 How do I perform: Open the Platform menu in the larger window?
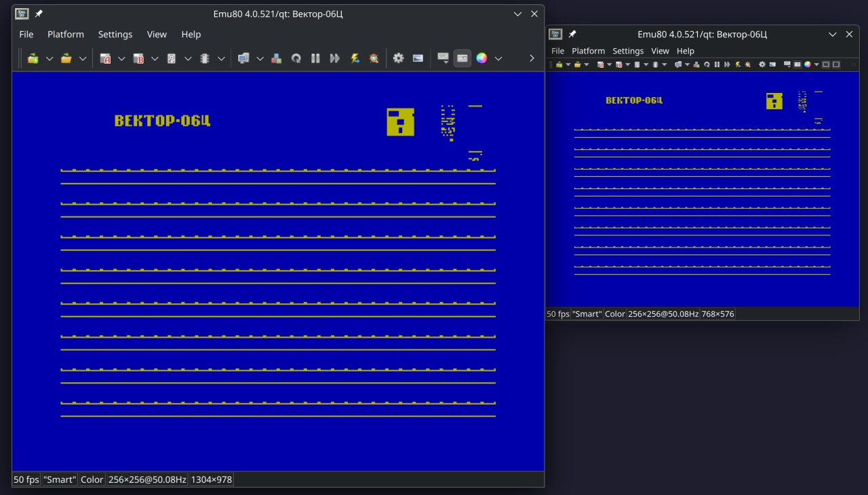pyautogui.click(x=66, y=35)
